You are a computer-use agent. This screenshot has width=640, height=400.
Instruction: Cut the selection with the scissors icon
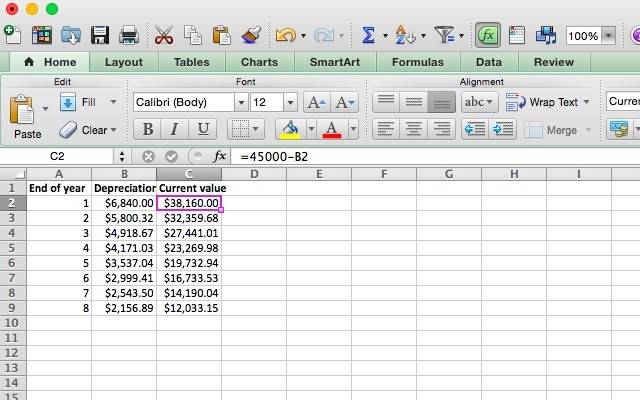(164, 35)
